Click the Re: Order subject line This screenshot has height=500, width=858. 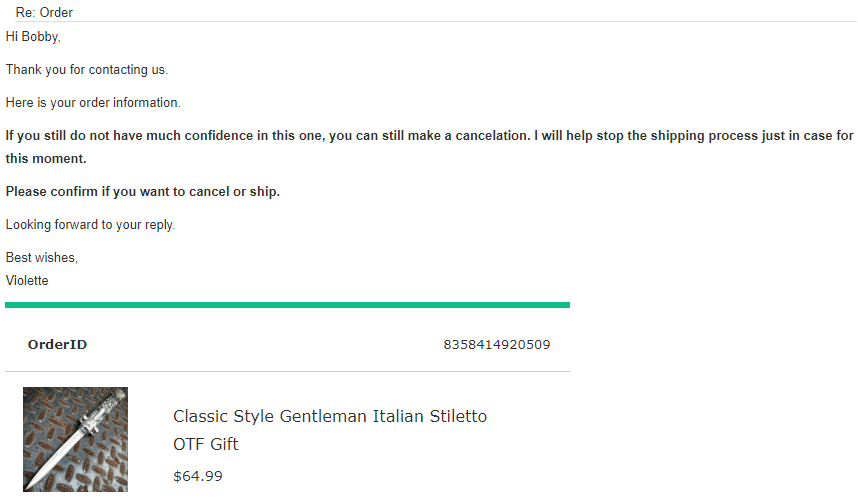coord(44,13)
